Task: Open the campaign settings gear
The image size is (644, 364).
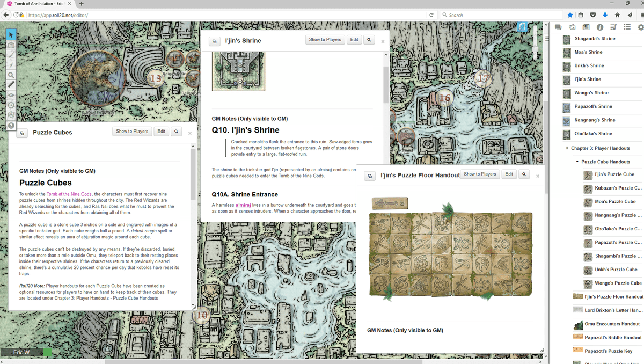Action: (641, 27)
